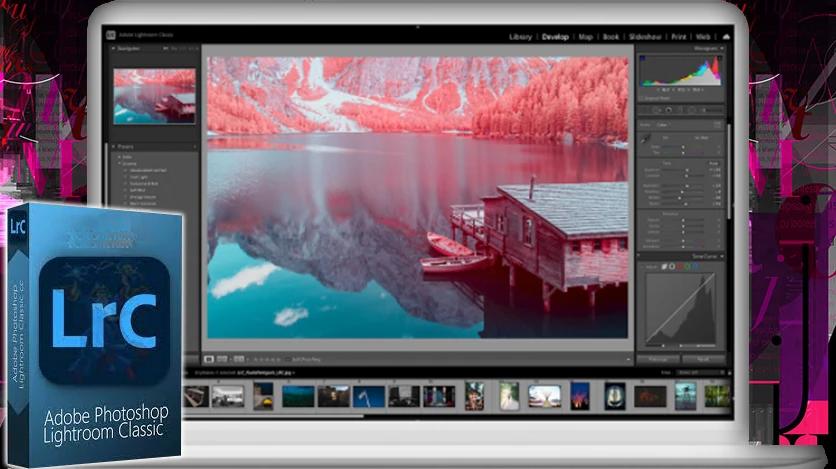Image resolution: width=836 pixels, height=469 pixels.
Task: Collapse the Navigator panel
Action: pos(111,47)
